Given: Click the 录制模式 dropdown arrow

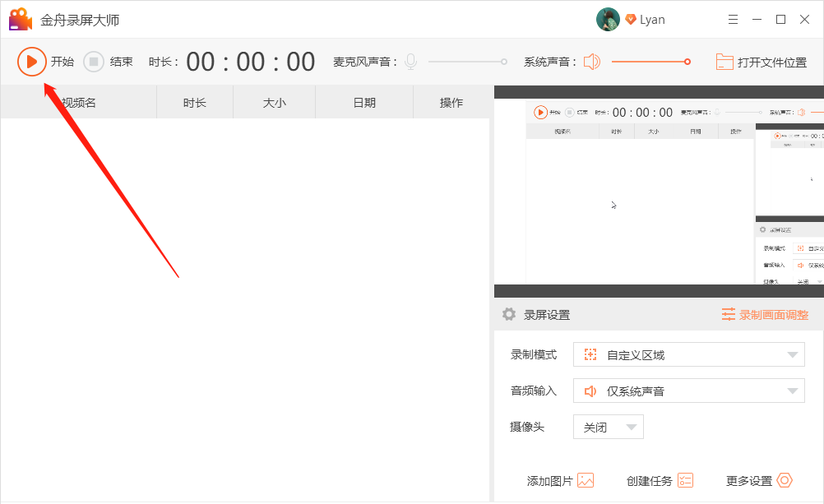Looking at the screenshot, I should [793, 354].
